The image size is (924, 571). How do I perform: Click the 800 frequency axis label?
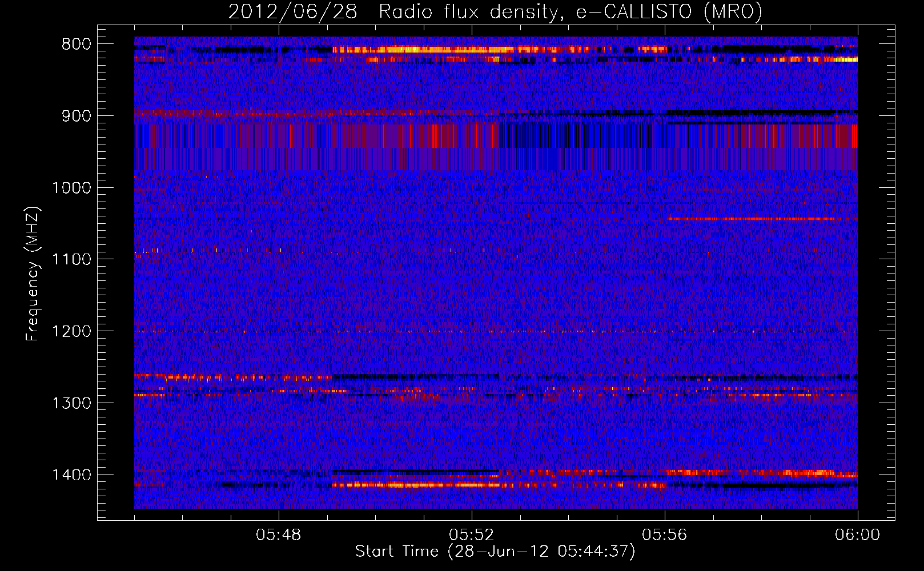(x=76, y=45)
